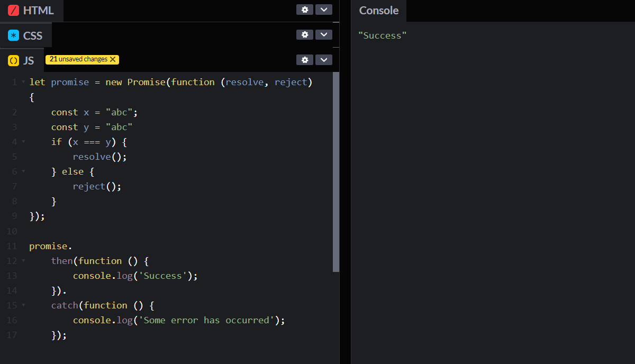Click catch(function on line 15

coord(89,305)
